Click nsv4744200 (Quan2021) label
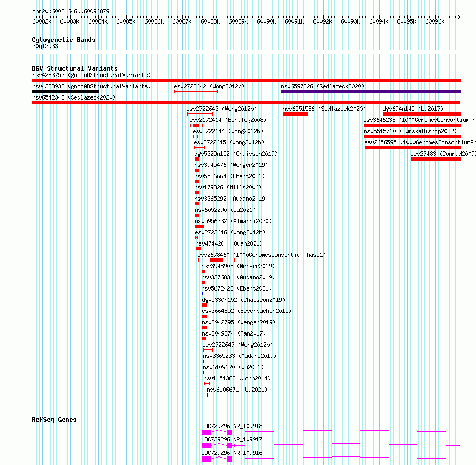476x465 pixels. [x=229, y=243]
